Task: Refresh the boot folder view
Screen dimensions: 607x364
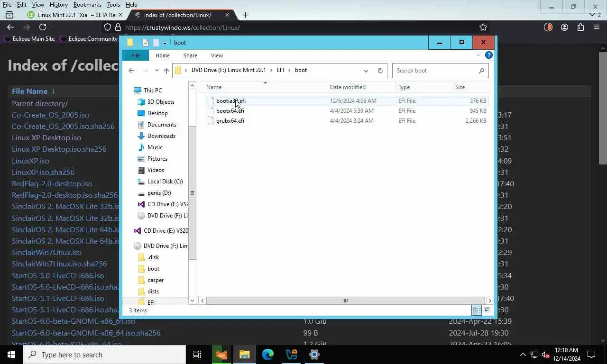Action: click(380, 71)
